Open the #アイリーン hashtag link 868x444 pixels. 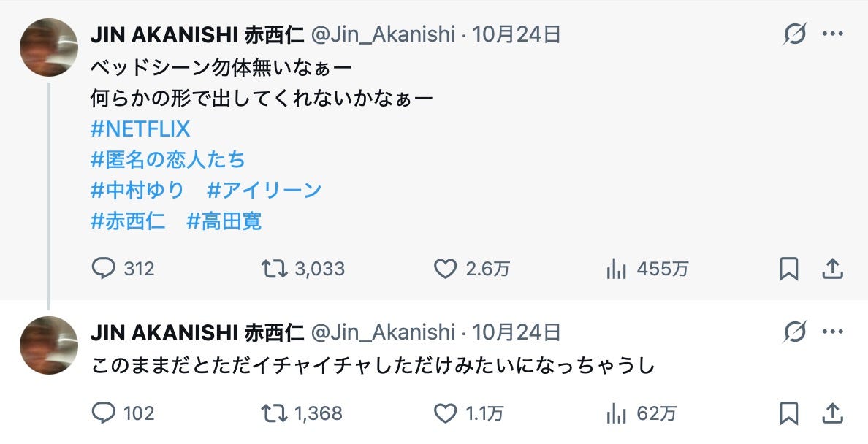pos(264,191)
